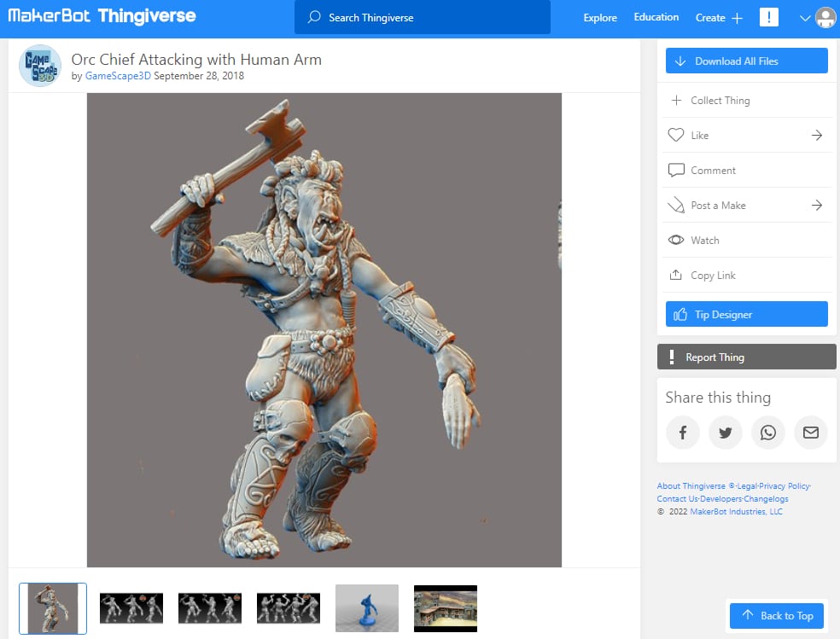Click the user profile avatar
Image resolution: width=840 pixels, height=639 pixels.
point(825,18)
